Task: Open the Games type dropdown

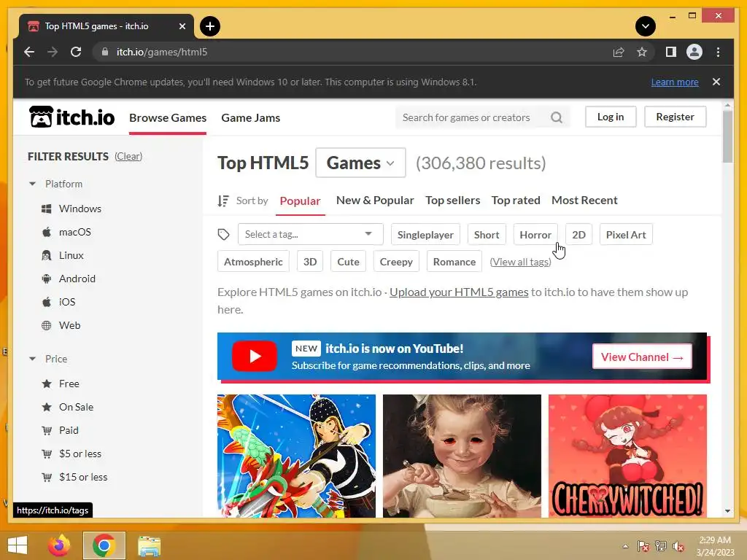Action: tap(360, 163)
